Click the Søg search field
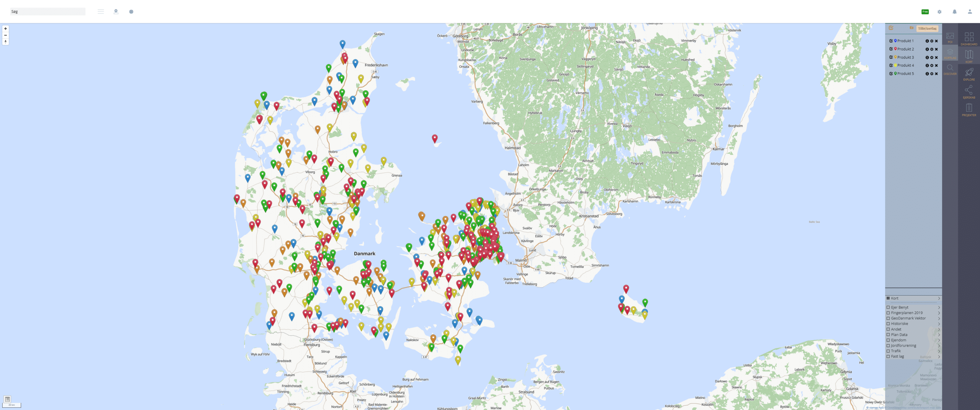The image size is (980, 410). tap(47, 11)
